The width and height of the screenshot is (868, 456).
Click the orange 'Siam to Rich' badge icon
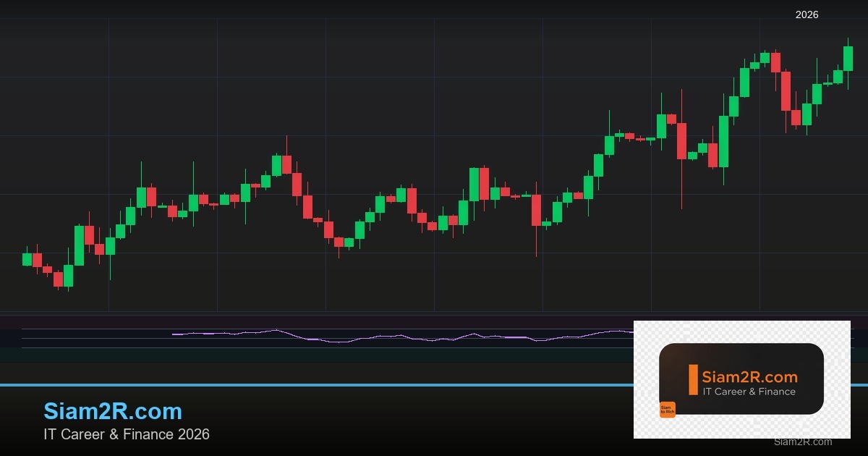667,410
